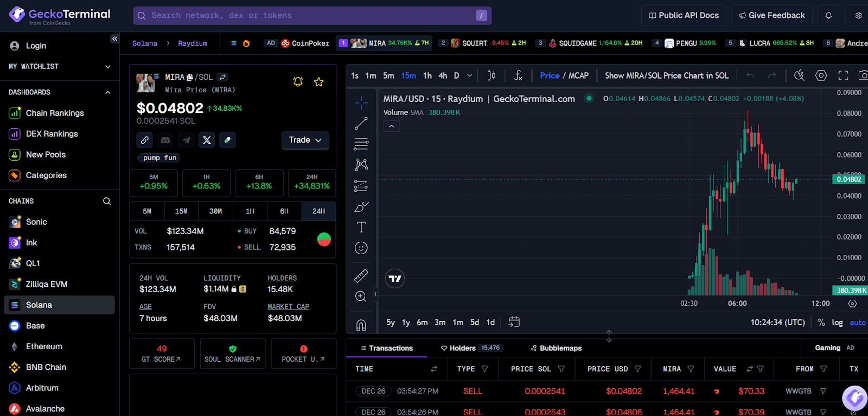Click the Give Feedback button
Image resolution: width=868 pixels, height=416 pixels.
point(771,16)
